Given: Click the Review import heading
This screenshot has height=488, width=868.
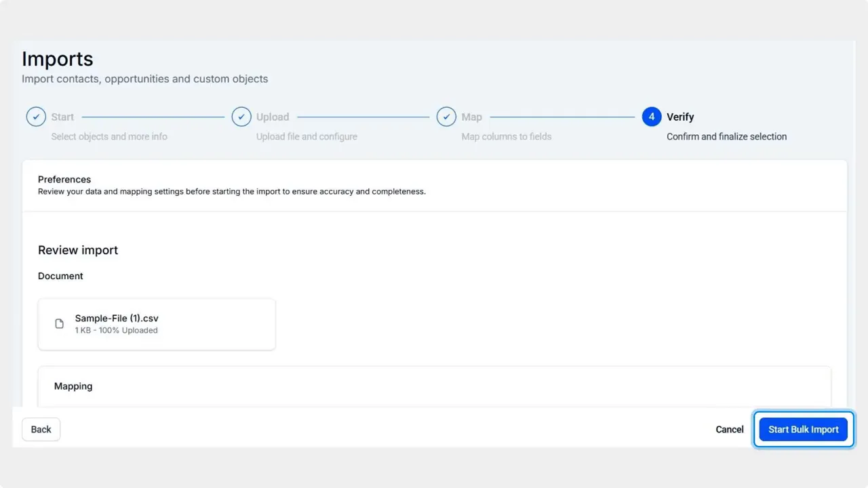Looking at the screenshot, I should pos(77,250).
